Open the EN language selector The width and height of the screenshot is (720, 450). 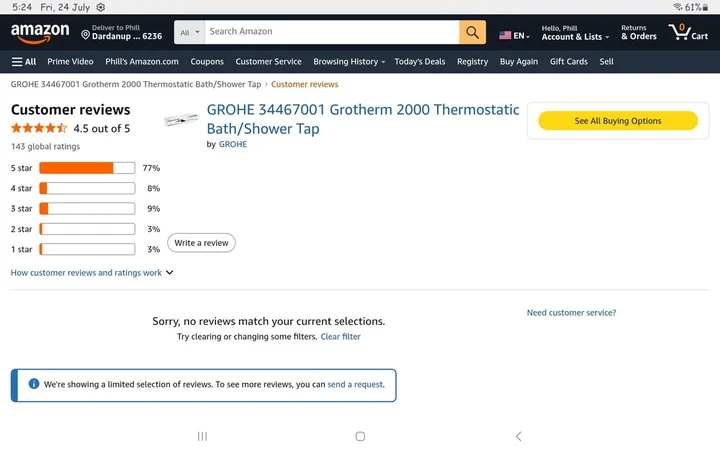[x=514, y=35]
